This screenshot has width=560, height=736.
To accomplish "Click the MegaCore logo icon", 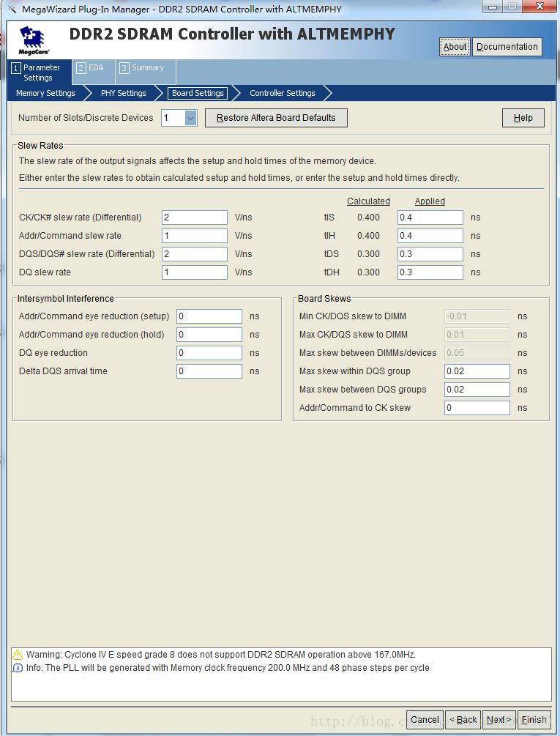I will click(33, 40).
